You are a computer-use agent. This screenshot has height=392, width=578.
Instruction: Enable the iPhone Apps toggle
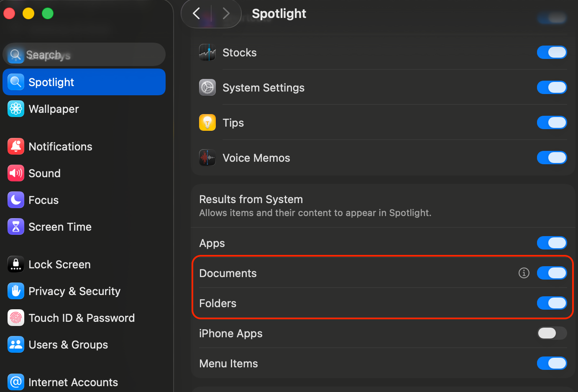tap(552, 333)
